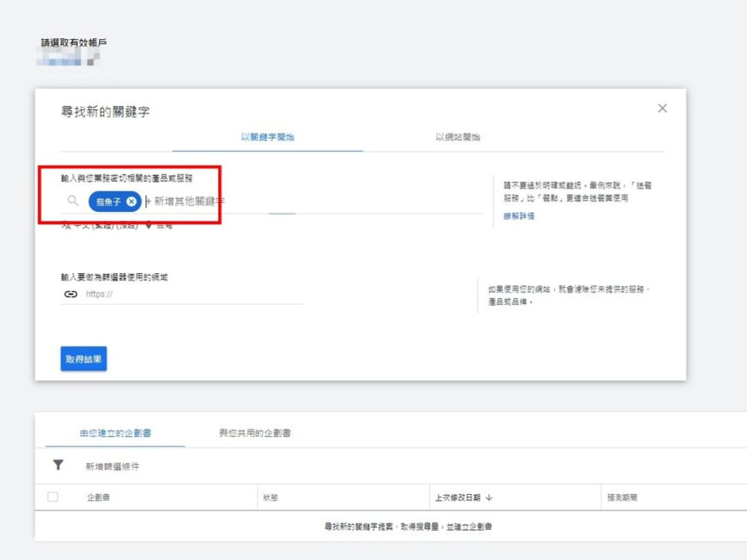Click the 尋找新的關鍵字 heading

pyautogui.click(x=106, y=112)
